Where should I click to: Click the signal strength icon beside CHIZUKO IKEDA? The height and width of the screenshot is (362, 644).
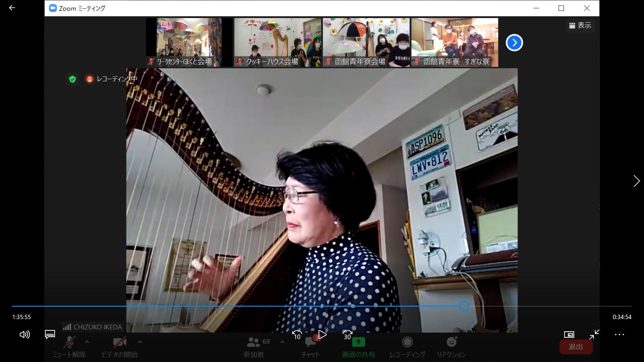[x=67, y=327]
